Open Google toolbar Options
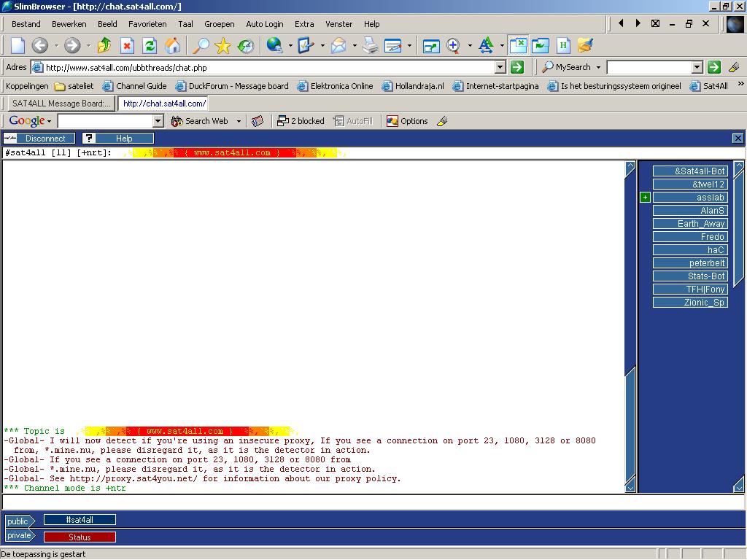The image size is (747, 560). pyautogui.click(x=407, y=121)
